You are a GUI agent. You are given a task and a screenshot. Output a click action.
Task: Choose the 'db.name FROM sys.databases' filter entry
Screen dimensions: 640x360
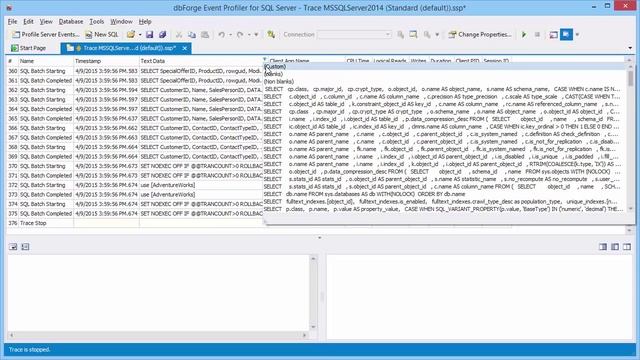pos(443,194)
